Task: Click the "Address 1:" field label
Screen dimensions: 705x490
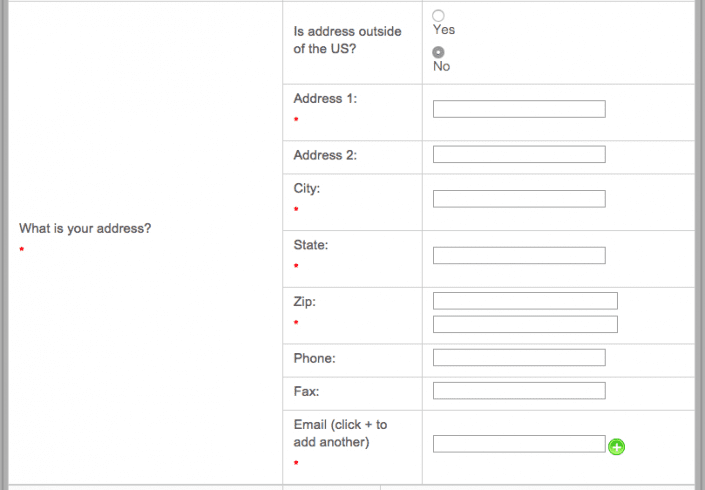Action: tap(325, 98)
